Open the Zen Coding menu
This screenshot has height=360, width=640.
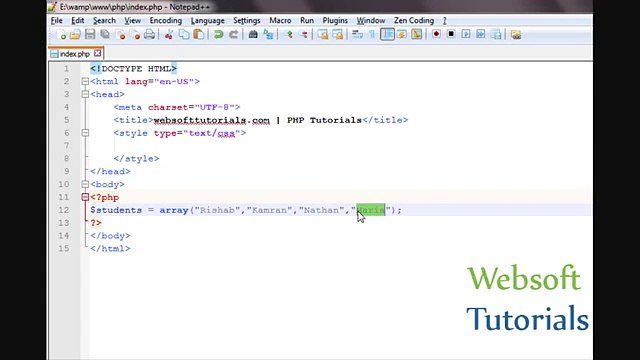click(x=413, y=20)
